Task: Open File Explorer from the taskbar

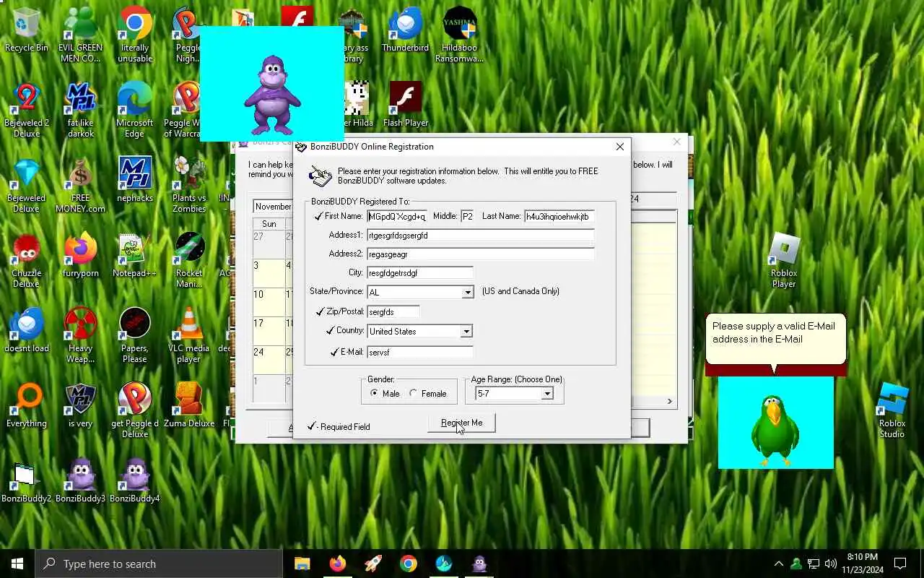Action: pos(302,564)
